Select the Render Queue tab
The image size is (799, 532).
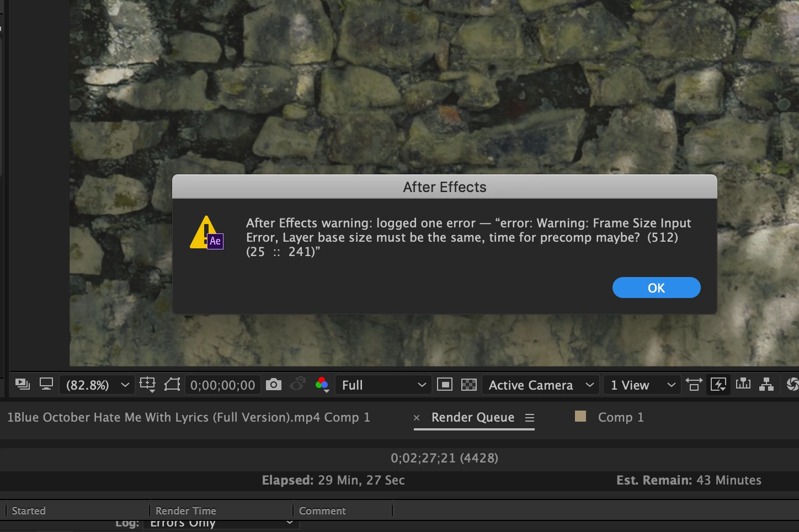pos(473,417)
